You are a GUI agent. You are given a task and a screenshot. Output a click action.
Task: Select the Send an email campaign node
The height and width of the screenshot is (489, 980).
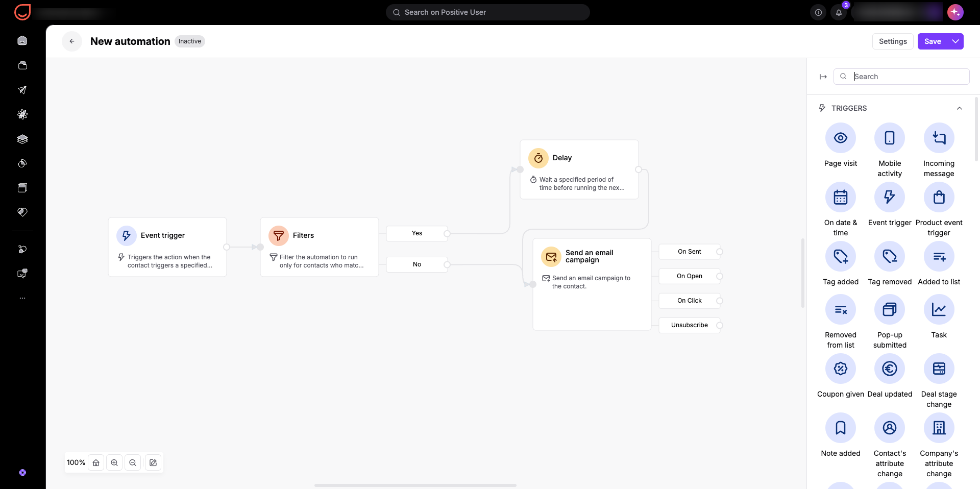(592, 284)
